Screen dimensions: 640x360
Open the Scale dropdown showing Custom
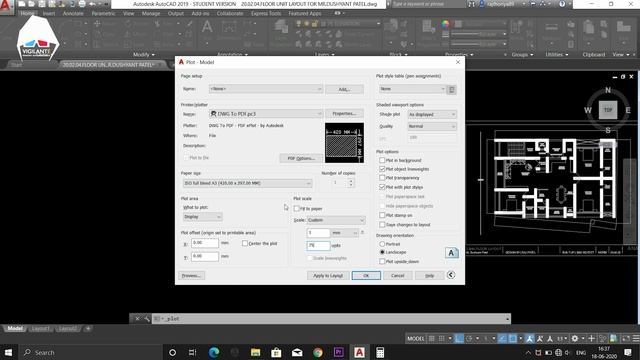tap(336, 220)
